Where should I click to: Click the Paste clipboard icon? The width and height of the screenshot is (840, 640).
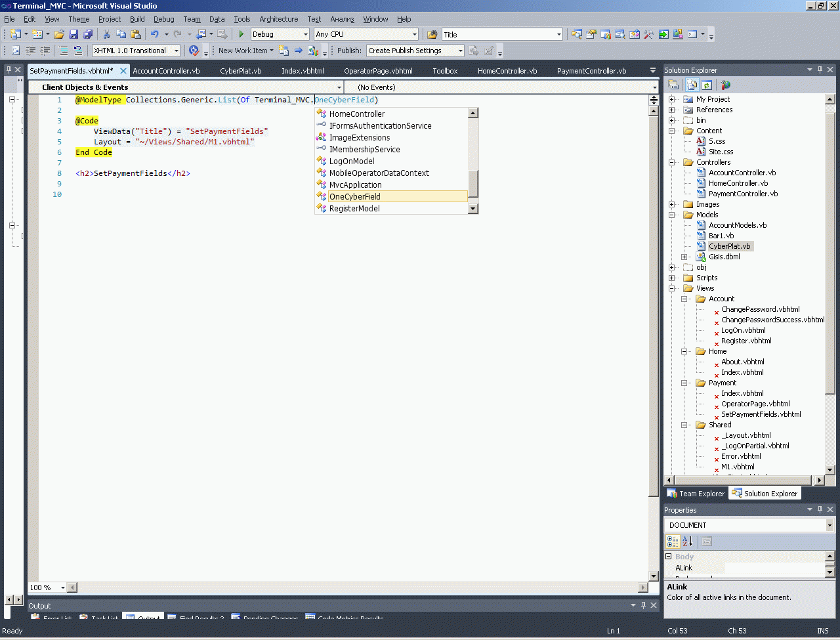coord(136,34)
